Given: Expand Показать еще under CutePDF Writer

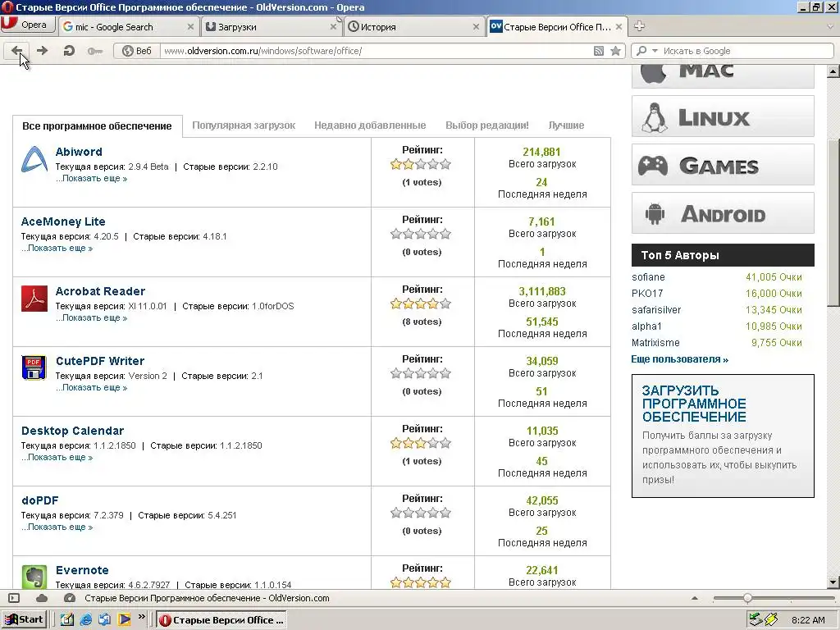Looking at the screenshot, I should pos(92,387).
